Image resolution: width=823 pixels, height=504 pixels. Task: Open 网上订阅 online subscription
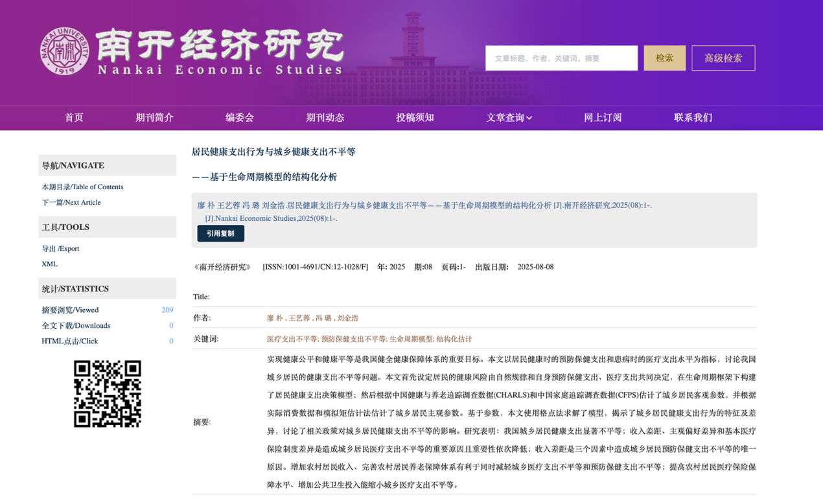(603, 118)
